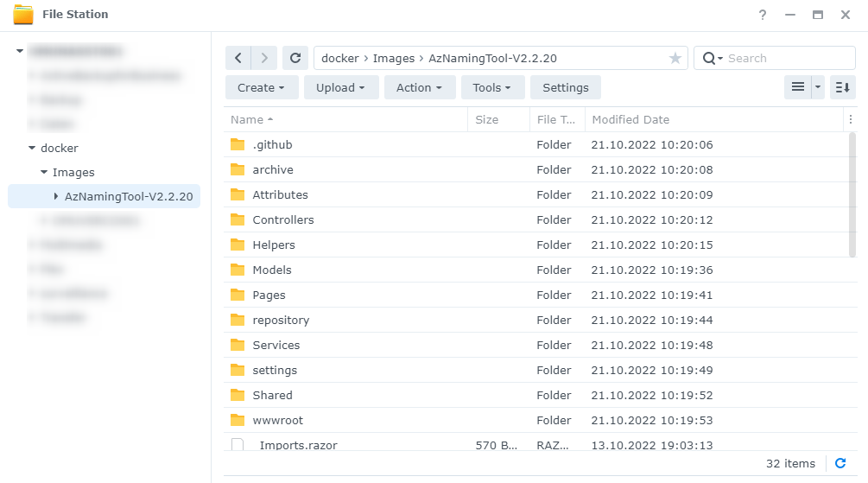Sort by the File Type column header
Image resolution: width=868 pixels, height=483 pixels.
(556, 119)
